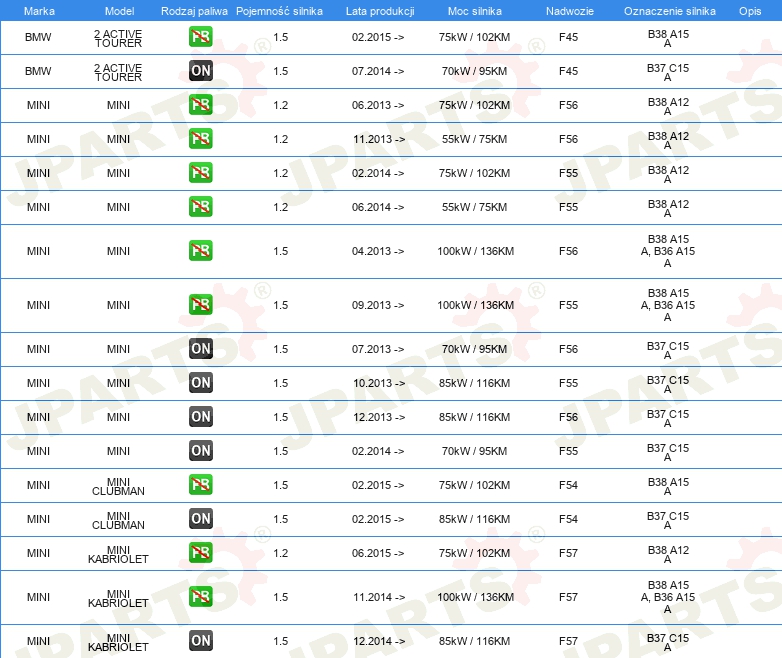Click ON diesel icon for MINI Kabriolet 12.2014
Image resolution: width=782 pixels, height=658 pixels.
(200, 641)
